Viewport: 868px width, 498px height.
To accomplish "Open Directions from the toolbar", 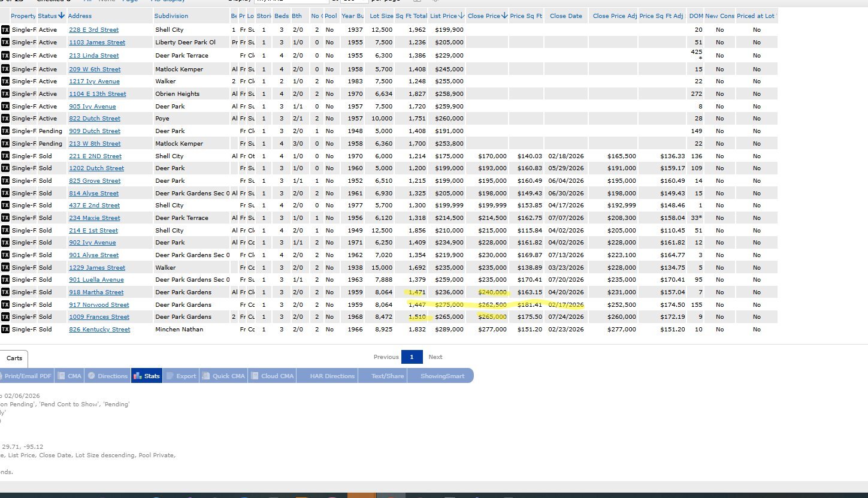I will tap(107, 376).
